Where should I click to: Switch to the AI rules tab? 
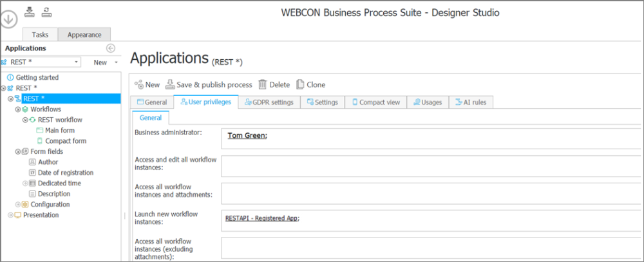(471, 102)
